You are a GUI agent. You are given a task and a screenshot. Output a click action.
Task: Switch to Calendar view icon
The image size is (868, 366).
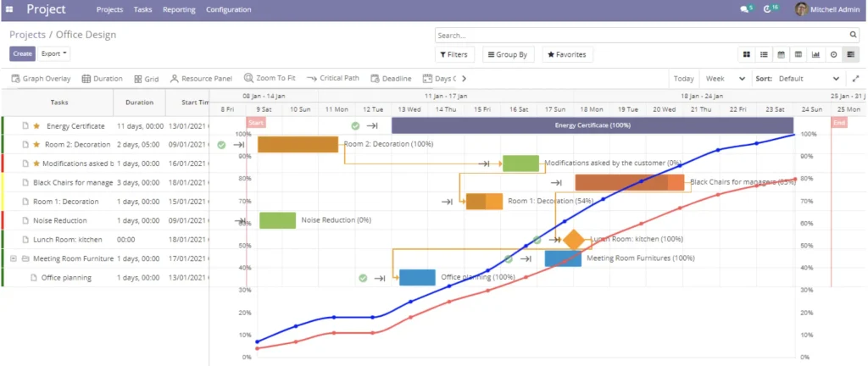click(782, 54)
